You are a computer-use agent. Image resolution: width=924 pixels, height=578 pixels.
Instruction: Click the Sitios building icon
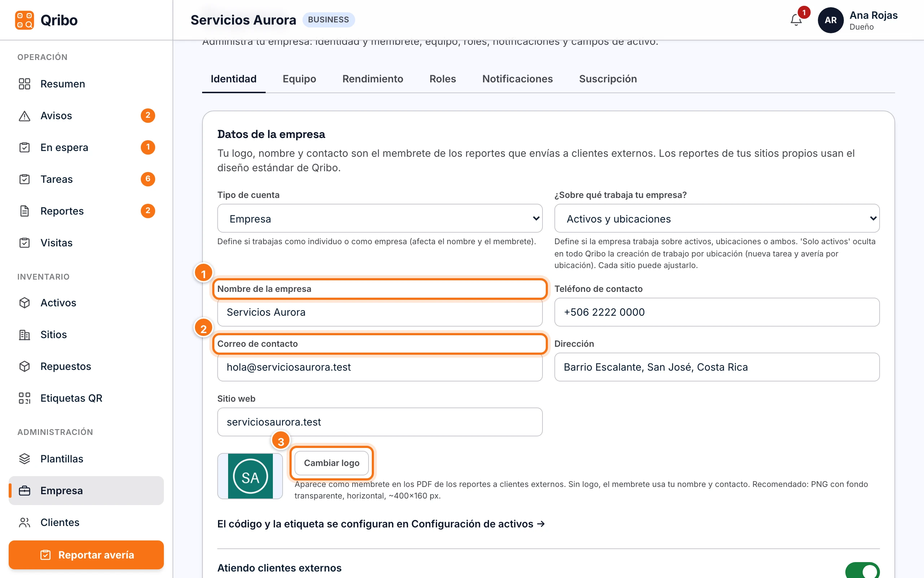pos(25,335)
